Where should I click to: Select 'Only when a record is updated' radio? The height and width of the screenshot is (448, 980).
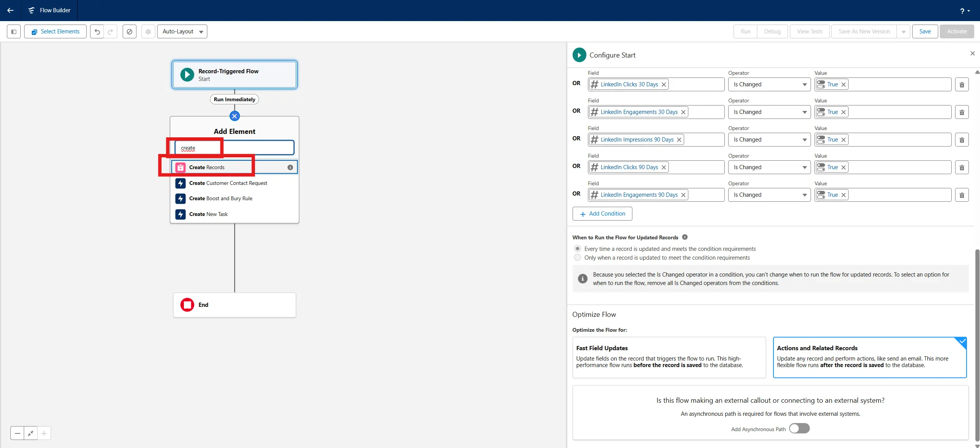click(x=578, y=258)
